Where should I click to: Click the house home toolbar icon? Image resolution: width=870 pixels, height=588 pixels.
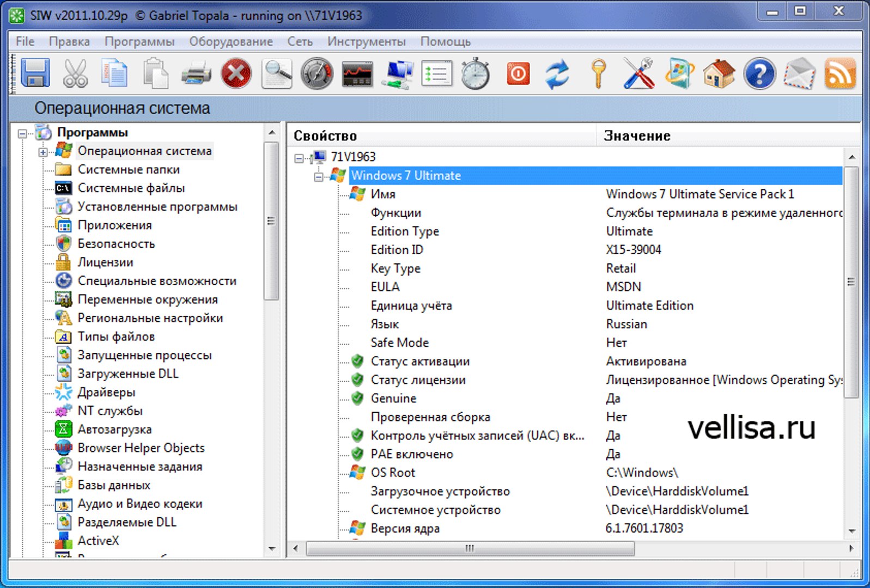tap(719, 73)
